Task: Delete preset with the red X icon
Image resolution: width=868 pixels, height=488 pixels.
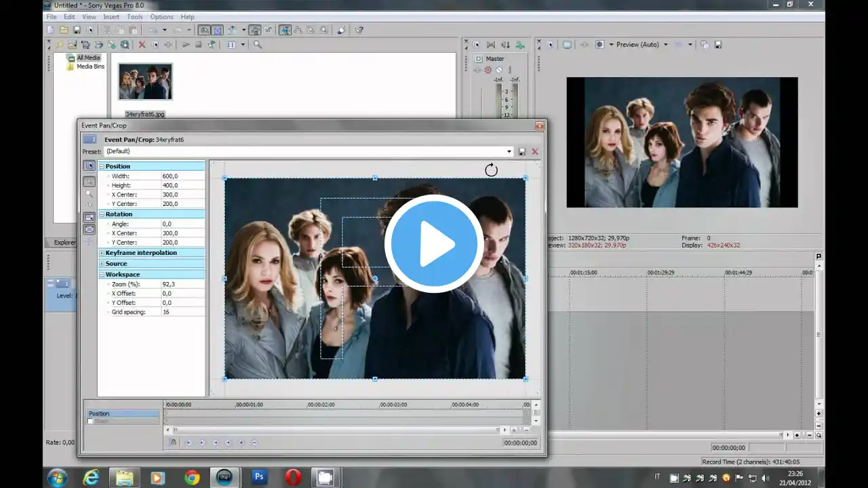Action: (535, 152)
